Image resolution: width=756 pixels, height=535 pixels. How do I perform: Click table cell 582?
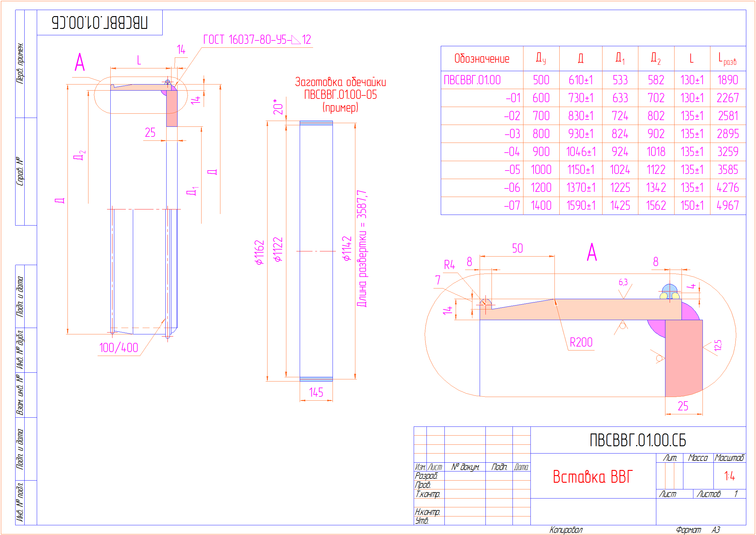click(656, 80)
